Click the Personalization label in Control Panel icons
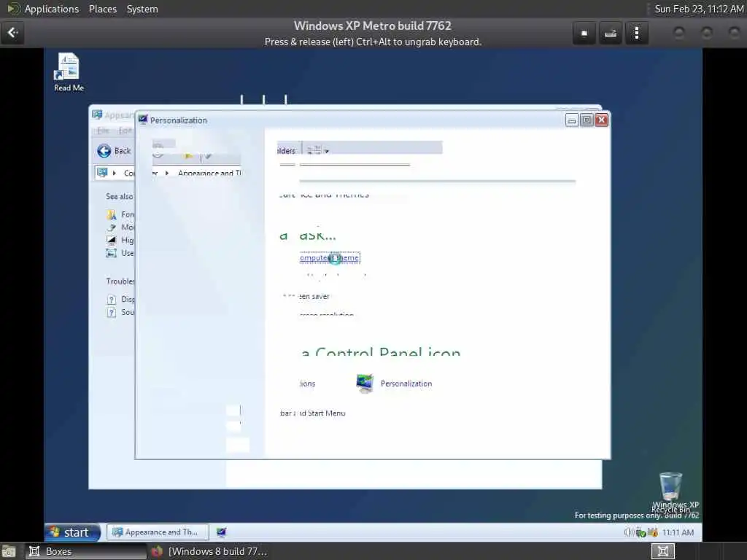This screenshot has height=560, width=747. click(406, 384)
